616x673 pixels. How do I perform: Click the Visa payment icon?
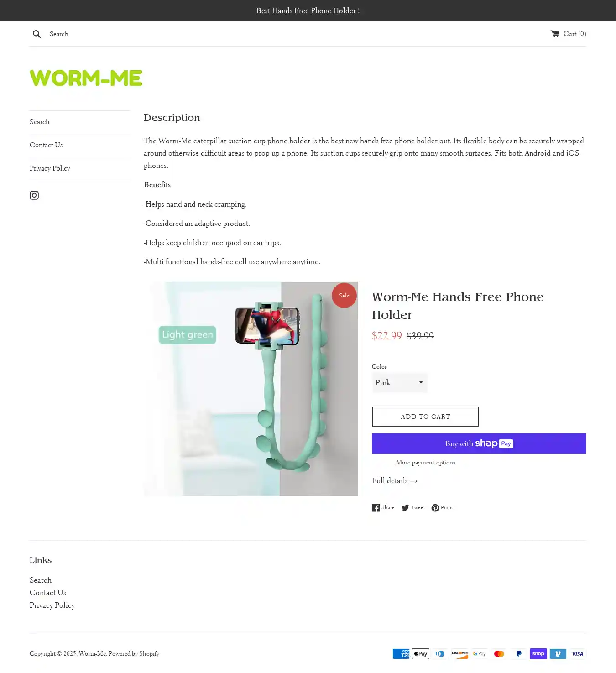click(577, 654)
